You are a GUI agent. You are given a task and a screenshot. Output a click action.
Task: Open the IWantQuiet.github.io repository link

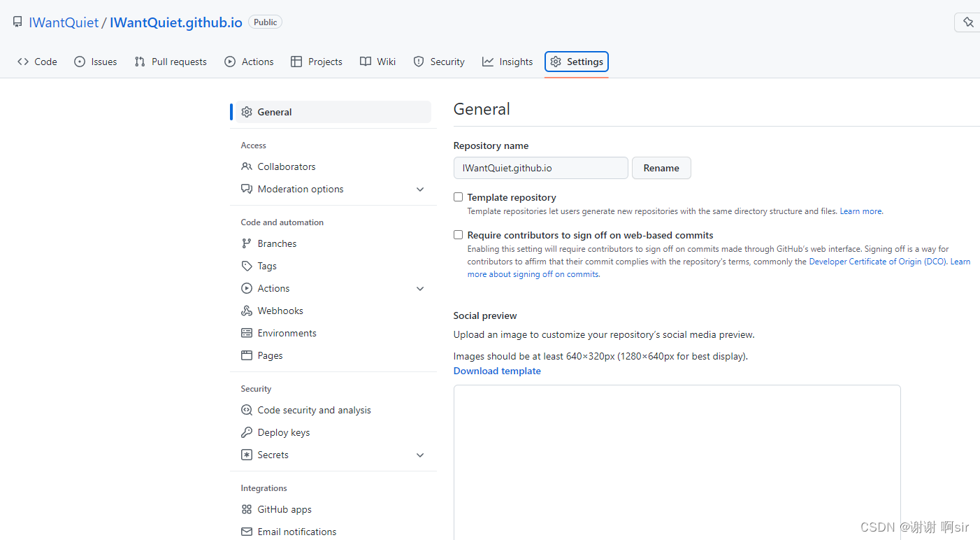(x=176, y=22)
